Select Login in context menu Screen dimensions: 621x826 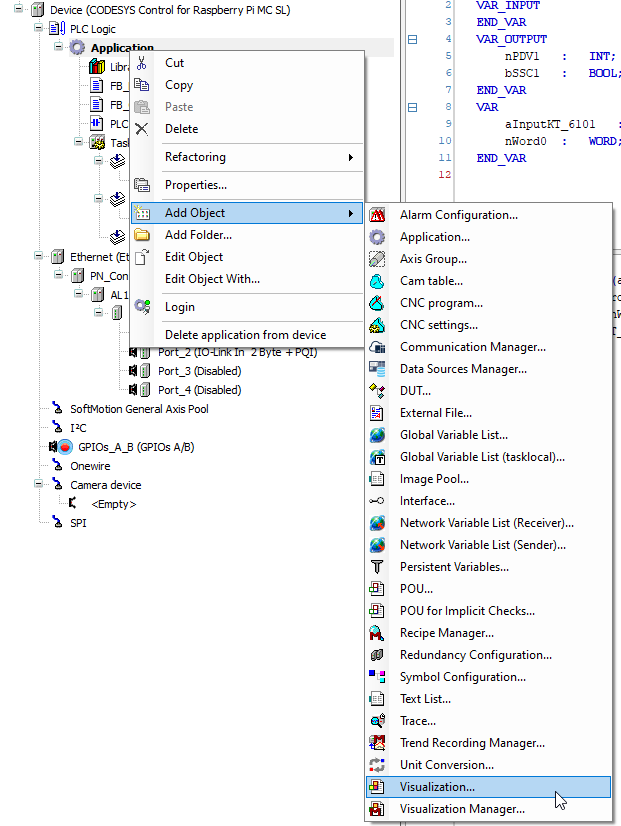(247, 307)
